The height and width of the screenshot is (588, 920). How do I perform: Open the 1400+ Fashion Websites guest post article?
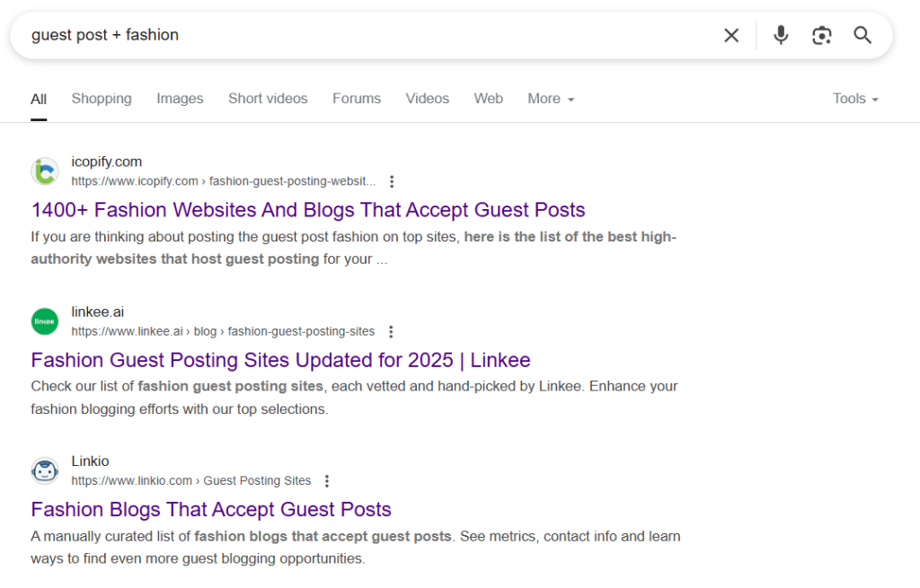(307, 209)
